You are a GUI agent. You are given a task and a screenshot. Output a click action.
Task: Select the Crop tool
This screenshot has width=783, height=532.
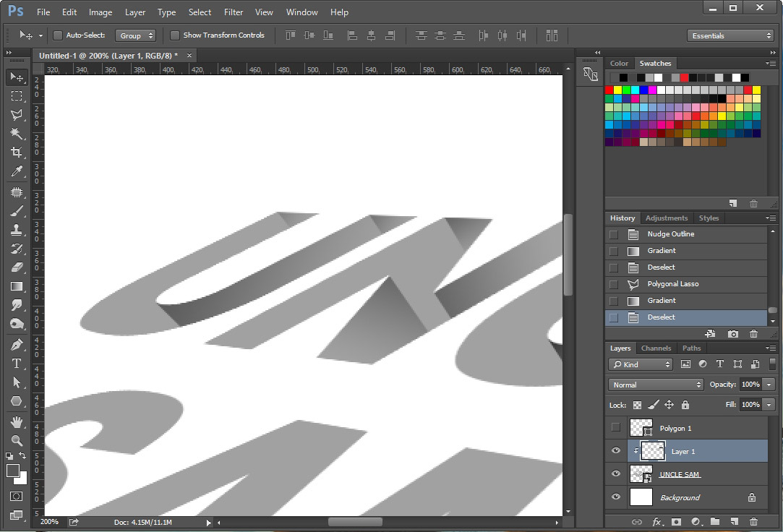click(17, 153)
